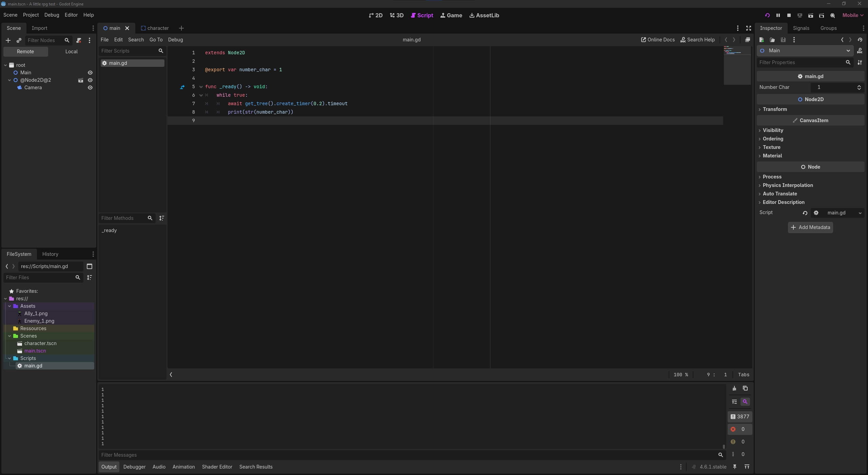Open the AssetLib workspace
The height and width of the screenshot is (475, 868).
484,15
